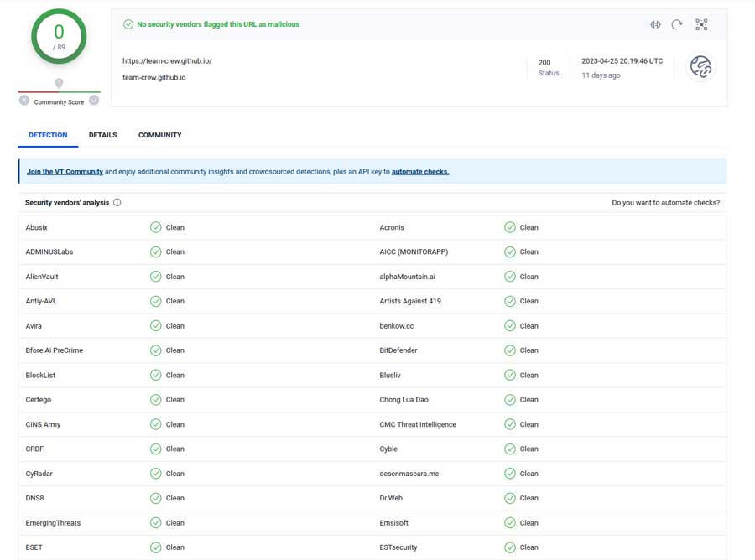The height and width of the screenshot is (560, 755).
Task: Click the Community Score pin marker
Action: pos(59,84)
